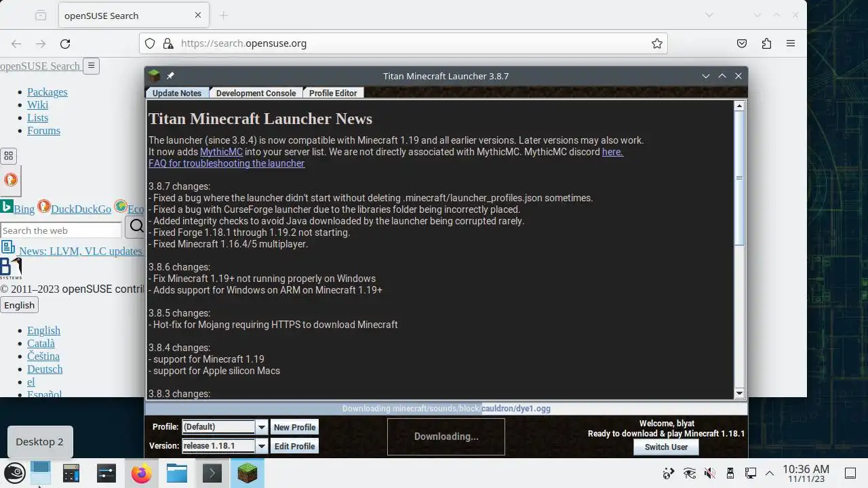Open Firefox extensions puzzle icon
The image size is (868, 488).
[x=766, y=43]
